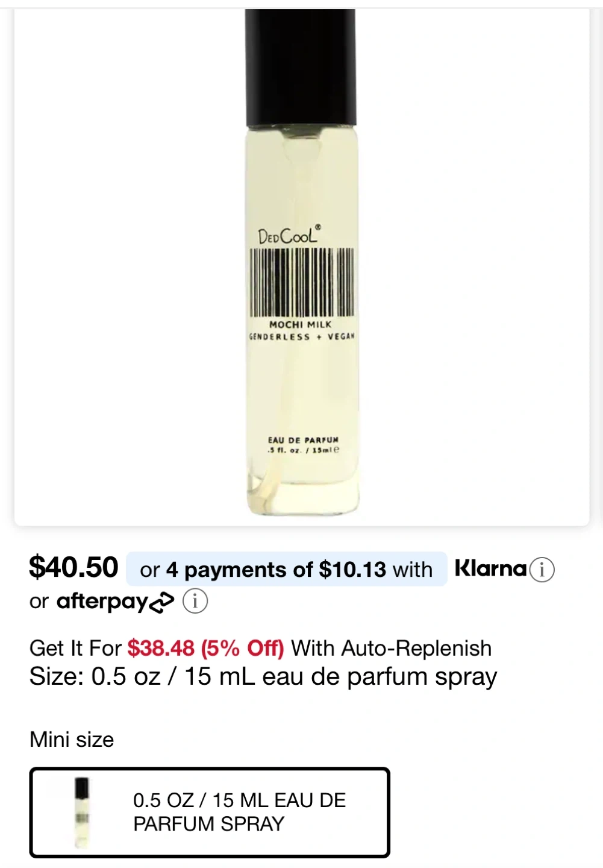The width and height of the screenshot is (603, 868).
Task: Tap the 'EAU DE PARFUM' text on the bottle
Action: point(303,440)
